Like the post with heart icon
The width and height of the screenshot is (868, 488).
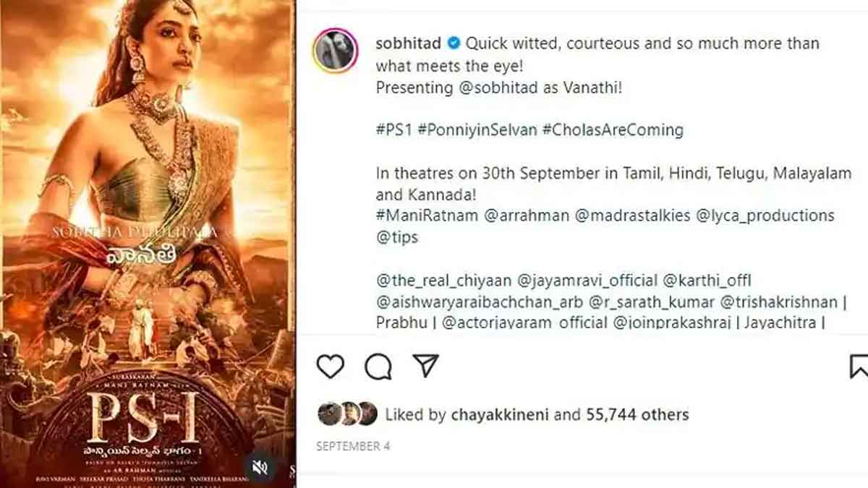click(331, 367)
